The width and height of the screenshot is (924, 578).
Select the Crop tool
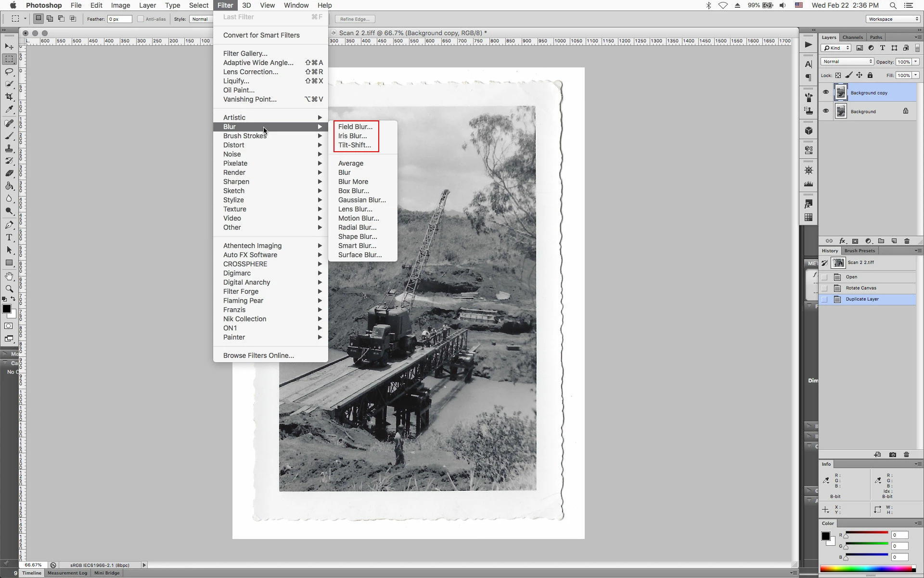click(x=9, y=97)
